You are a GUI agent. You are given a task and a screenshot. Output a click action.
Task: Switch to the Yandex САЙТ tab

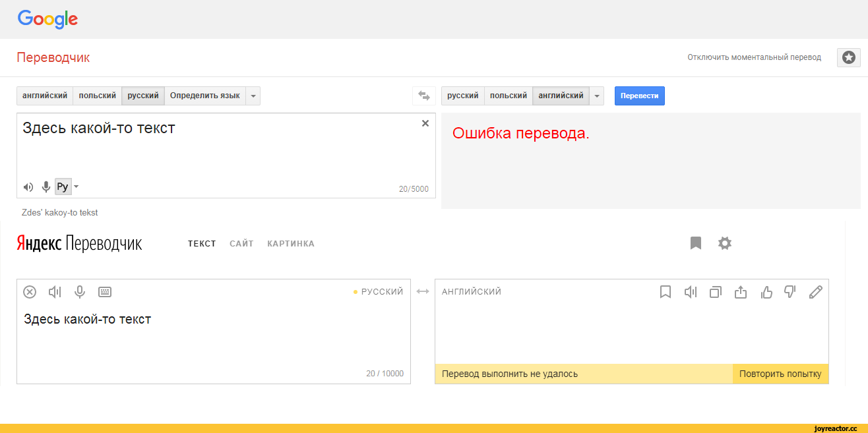pyautogui.click(x=242, y=244)
